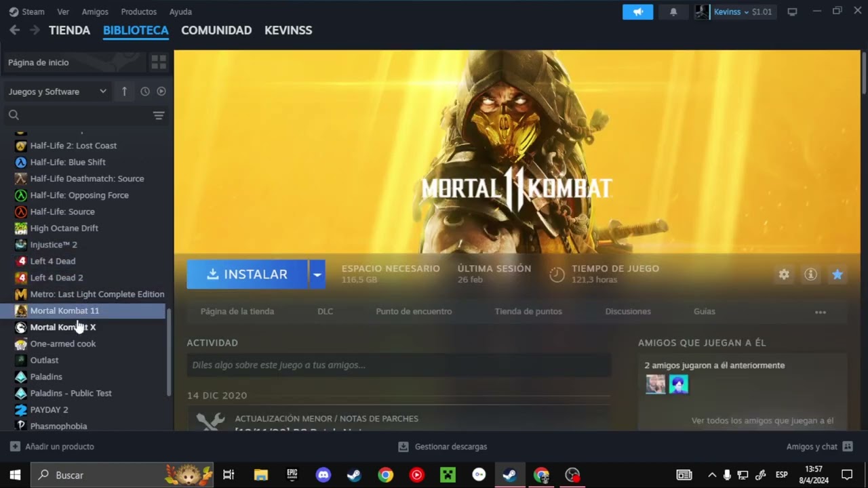
Task: Open Discusiones link
Action: (x=628, y=312)
